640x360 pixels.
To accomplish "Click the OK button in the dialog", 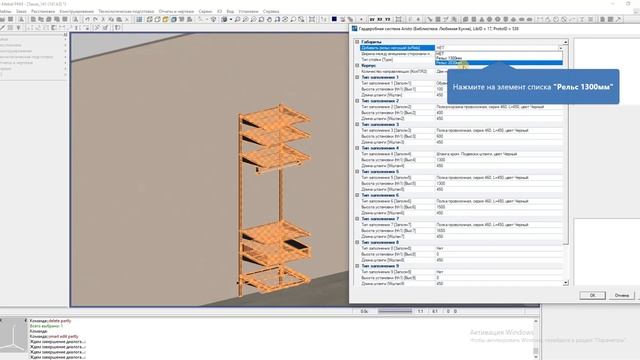I will pos(592,295).
